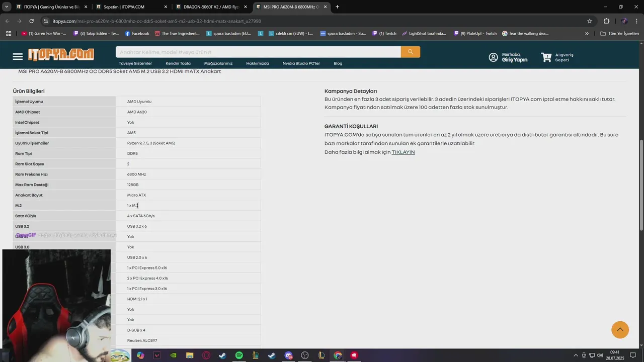Click the TIKLAYIN warranty link

pos(403,152)
